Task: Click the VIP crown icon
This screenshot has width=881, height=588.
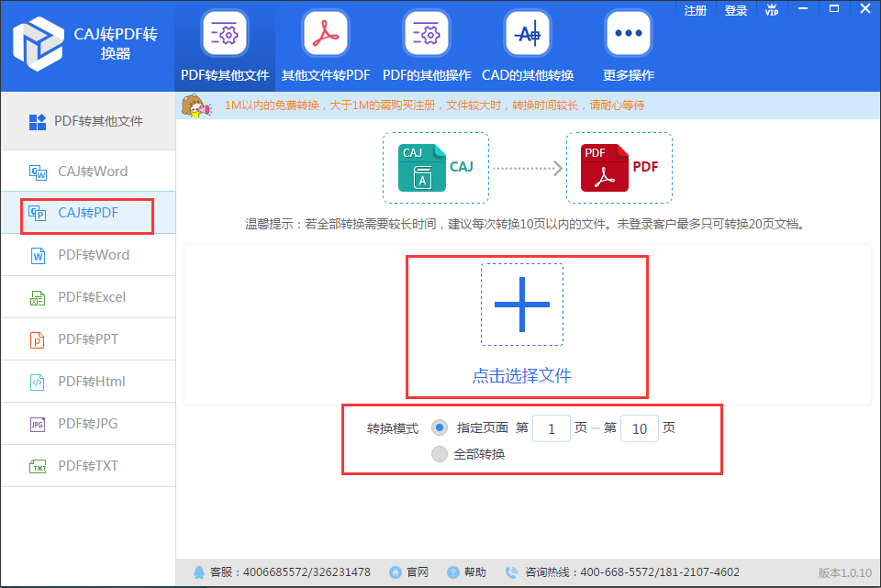Action: click(772, 9)
